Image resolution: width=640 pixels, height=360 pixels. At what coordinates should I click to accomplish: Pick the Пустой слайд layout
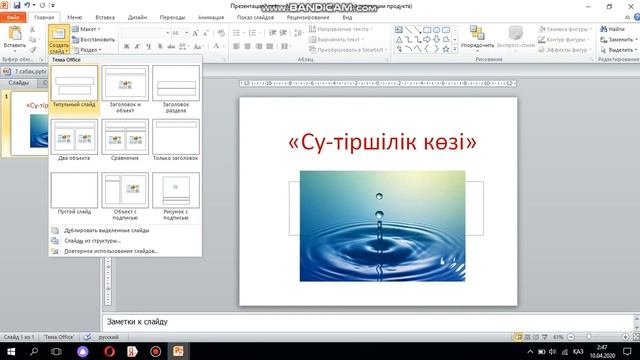coord(74,193)
